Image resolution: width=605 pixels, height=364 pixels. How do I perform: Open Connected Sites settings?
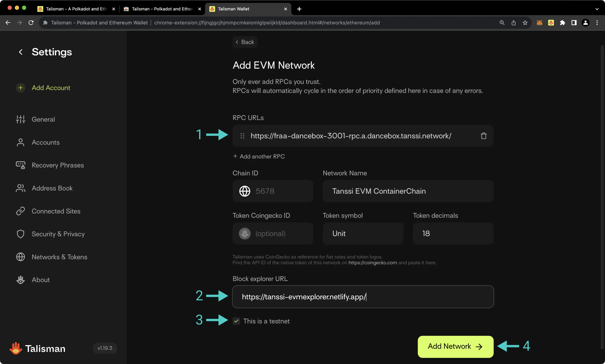point(56,211)
